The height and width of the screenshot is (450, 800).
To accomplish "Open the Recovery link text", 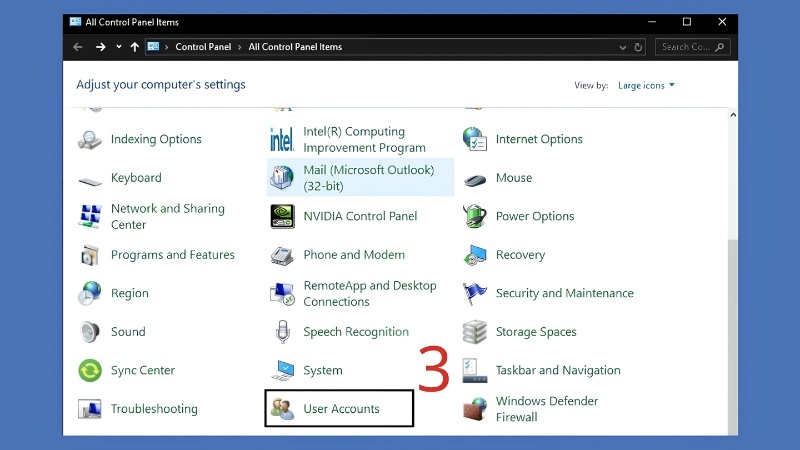I will click(x=520, y=255).
